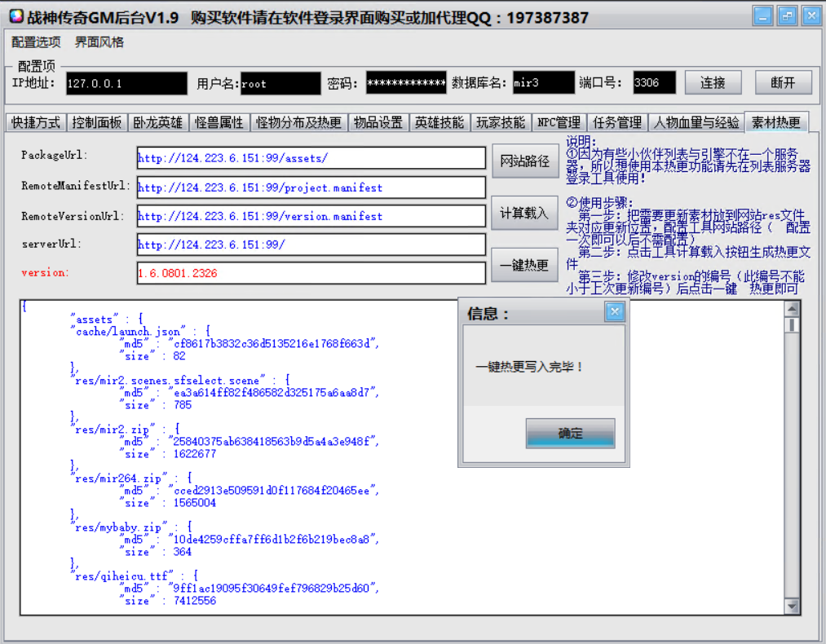The image size is (826, 644).
Task: Click the 连接 button
Action: [x=713, y=82]
